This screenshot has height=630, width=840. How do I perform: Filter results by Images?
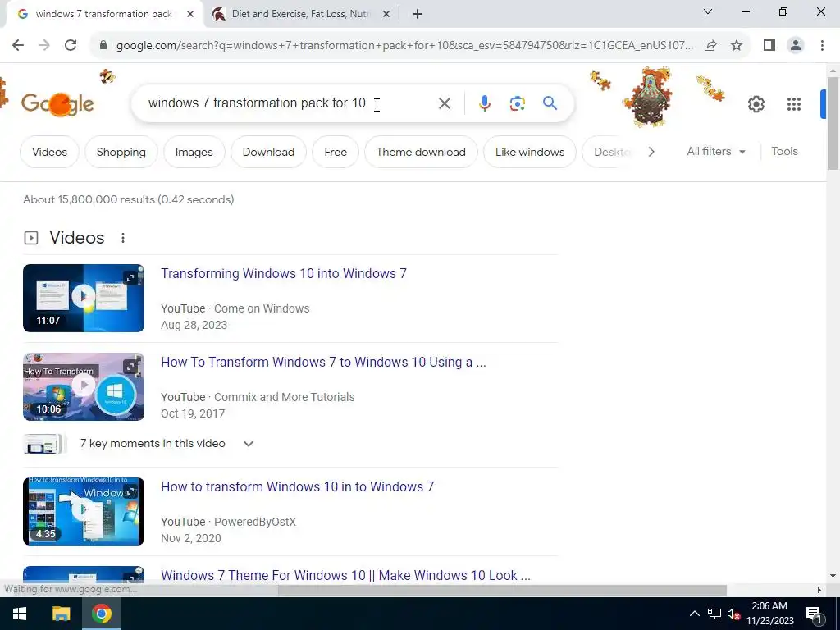[194, 152]
